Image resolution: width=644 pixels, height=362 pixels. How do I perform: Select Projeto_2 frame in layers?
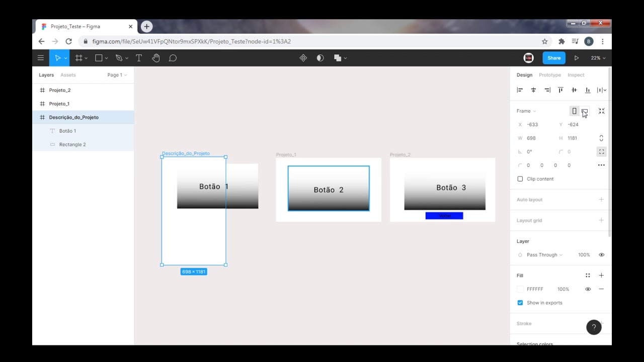point(83,90)
